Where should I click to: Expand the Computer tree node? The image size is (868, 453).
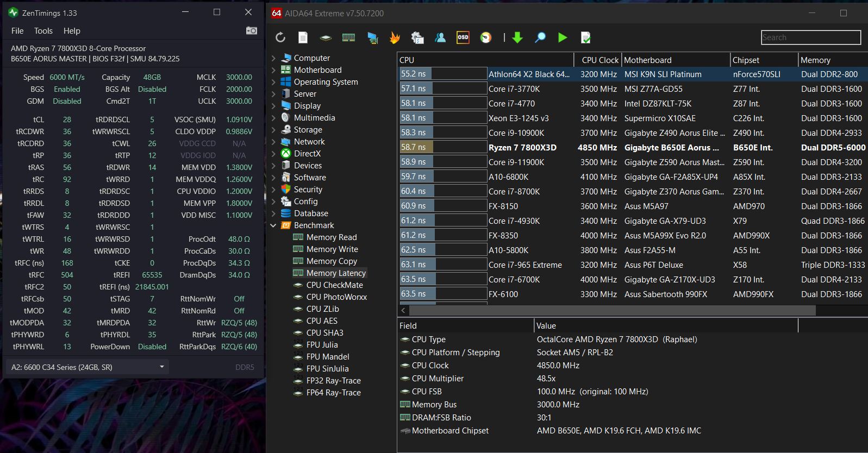[273, 58]
